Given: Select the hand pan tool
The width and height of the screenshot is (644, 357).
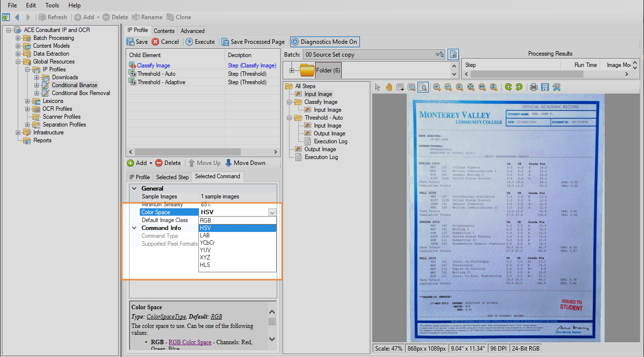Looking at the screenshot, I should pyautogui.click(x=389, y=87).
